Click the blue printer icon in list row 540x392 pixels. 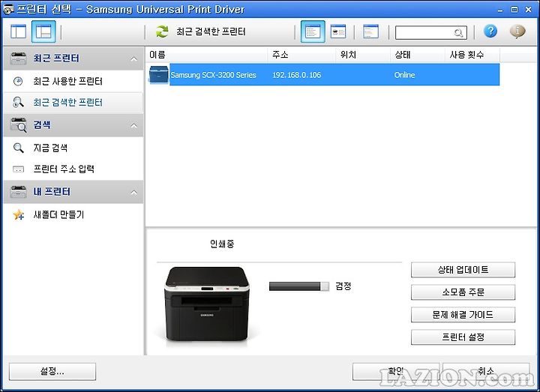[x=158, y=74]
